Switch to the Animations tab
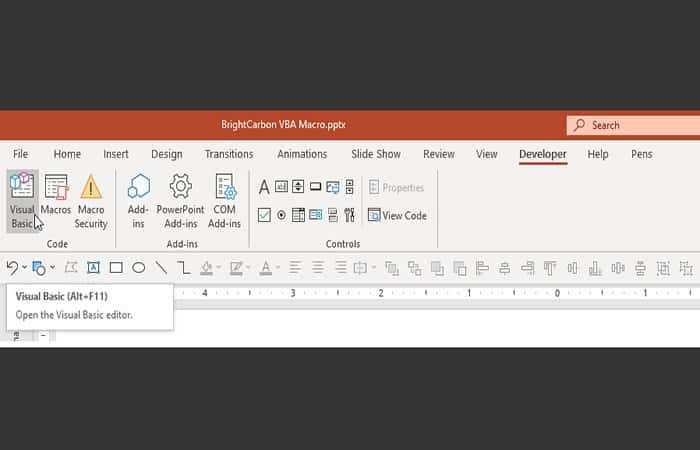Screen dimensions: 700x450 click(x=302, y=154)
